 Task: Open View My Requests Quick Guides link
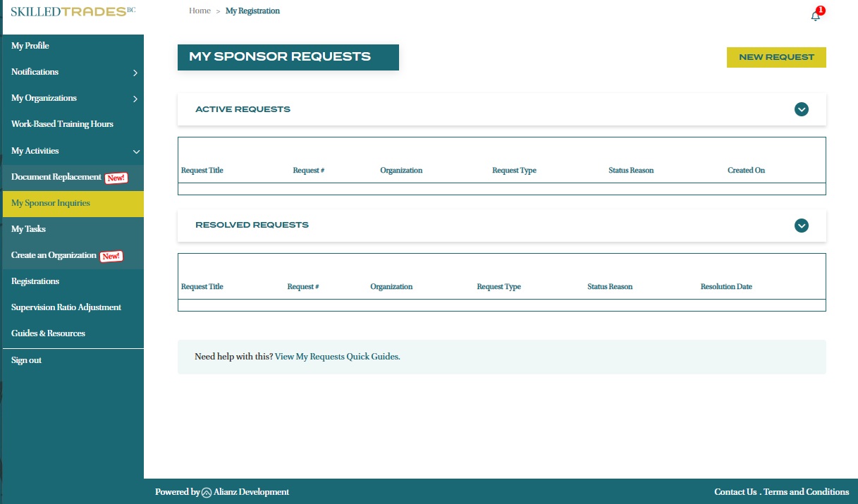pos(337,357)
